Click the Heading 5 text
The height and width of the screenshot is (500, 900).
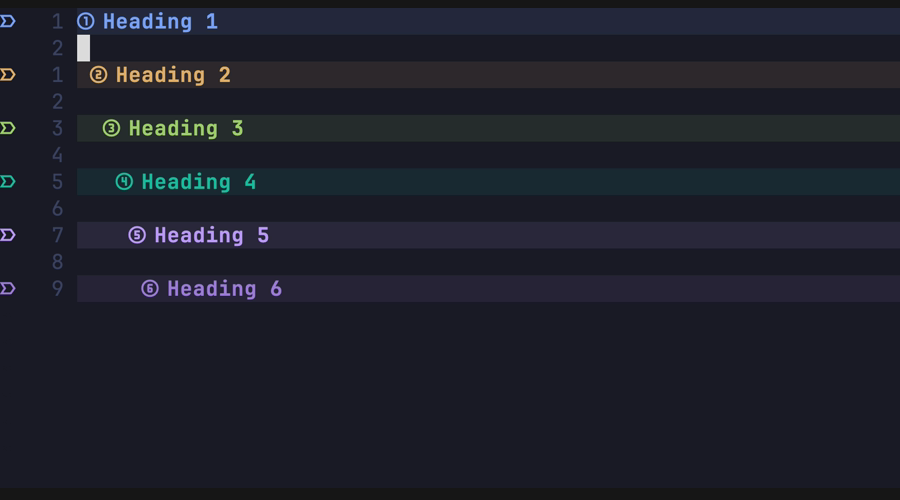[212, 235]
